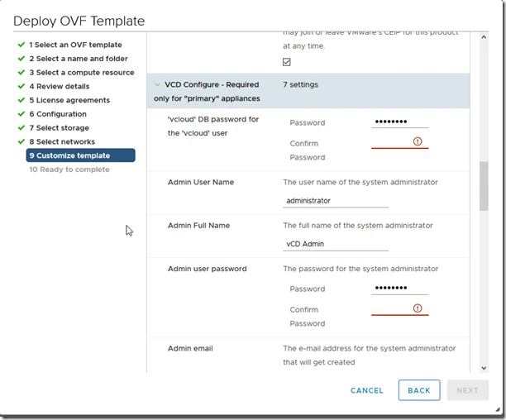Click the Admin user Confirm Password field
506x420 pixels.
point(399,308)
